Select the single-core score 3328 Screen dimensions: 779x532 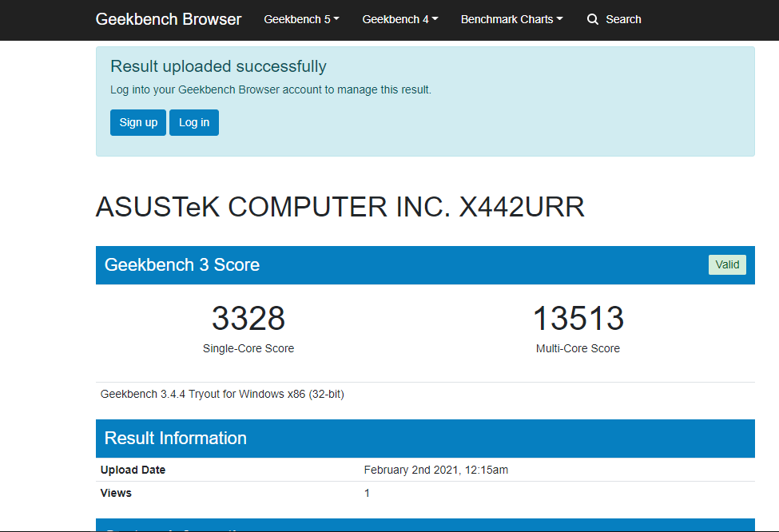point(248,319)
